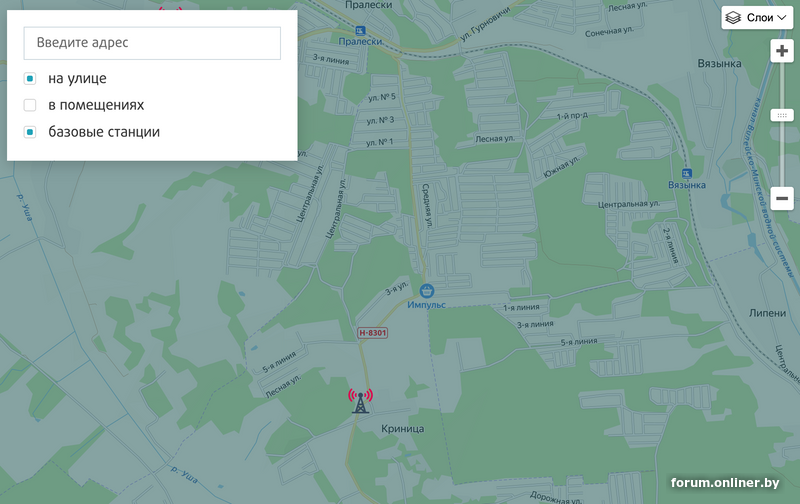This screenshot has height=504, width=800.
Task: Zoom in with the plus button
Action: tap(782, 51)
